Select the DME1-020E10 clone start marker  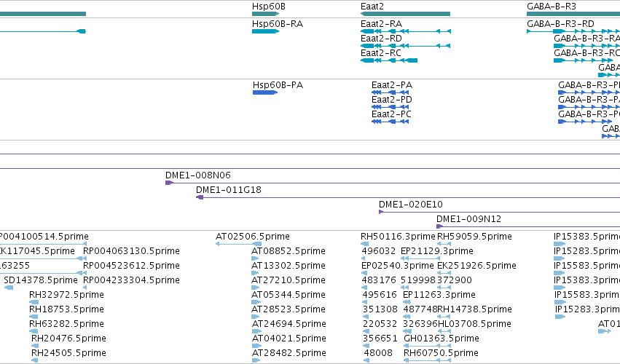point(381,212)
